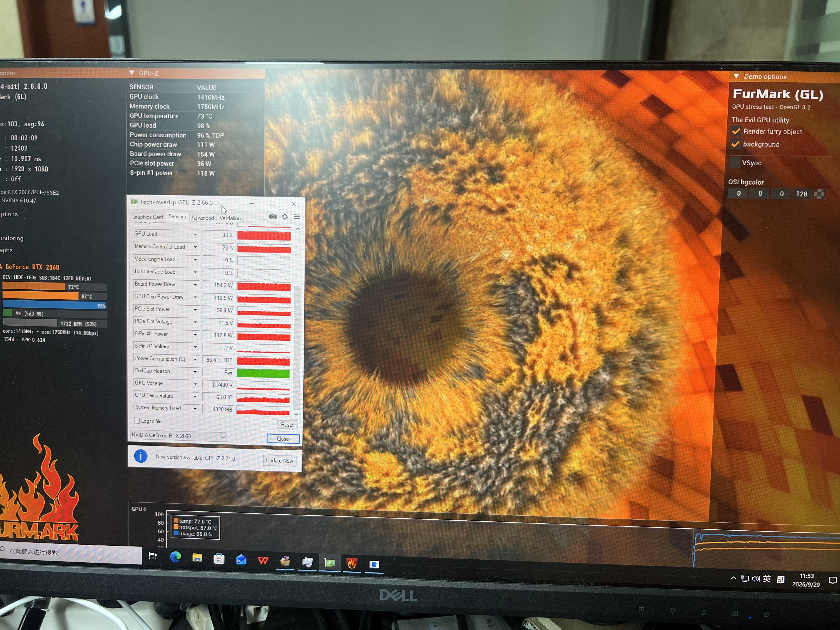Go to the Validation tab

pyautogui.click(x=230, y=218)
